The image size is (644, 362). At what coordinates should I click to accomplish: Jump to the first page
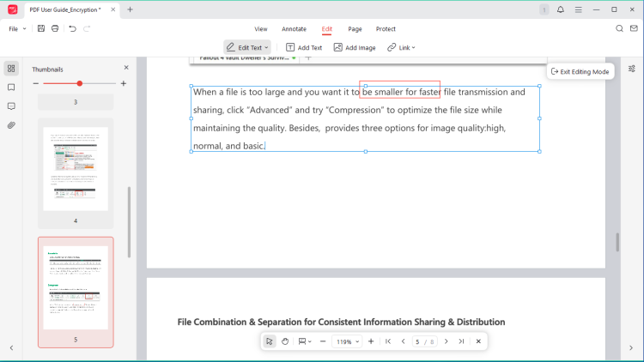click(388, 341)
